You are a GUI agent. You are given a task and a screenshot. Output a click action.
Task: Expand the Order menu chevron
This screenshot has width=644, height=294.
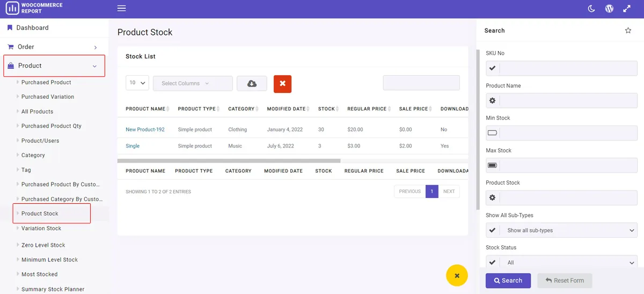coord(96,48)
